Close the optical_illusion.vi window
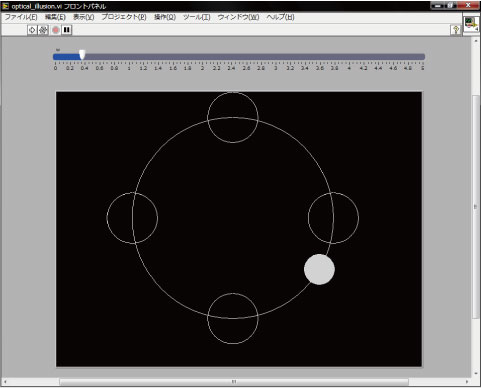Viewport: 482px width, 388px height. pos(468,6)
